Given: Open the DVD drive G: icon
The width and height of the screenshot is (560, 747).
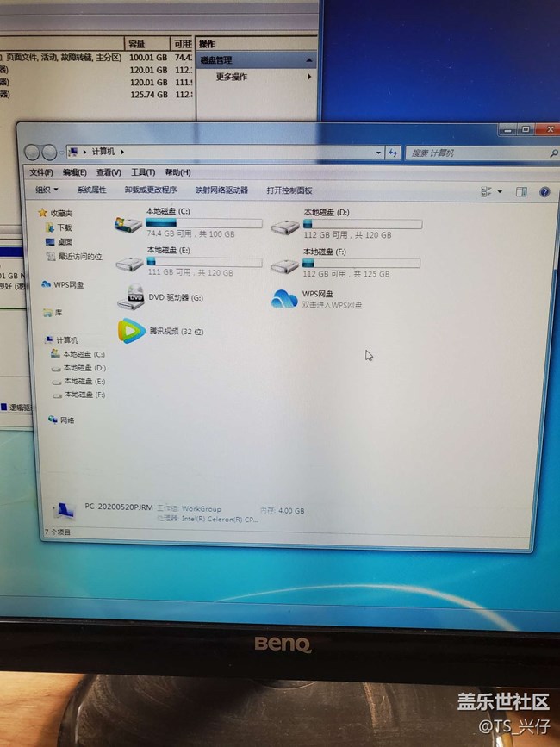Looking at the screenshot, I should tap(135, 298).
